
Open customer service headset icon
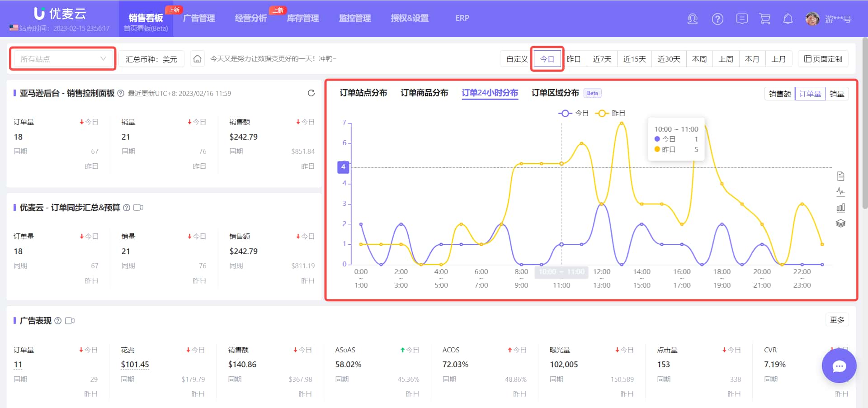pos(693,19)
